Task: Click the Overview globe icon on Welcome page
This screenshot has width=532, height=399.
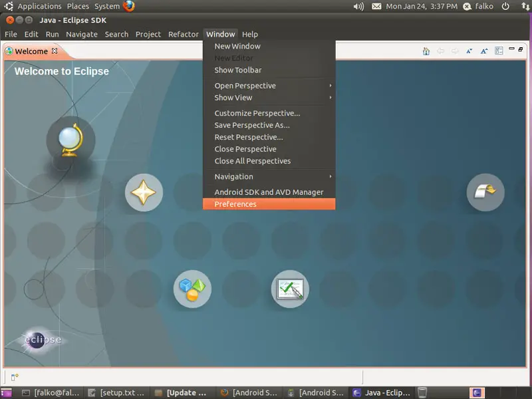Action: pyautogui.click(x=70, y=140)
